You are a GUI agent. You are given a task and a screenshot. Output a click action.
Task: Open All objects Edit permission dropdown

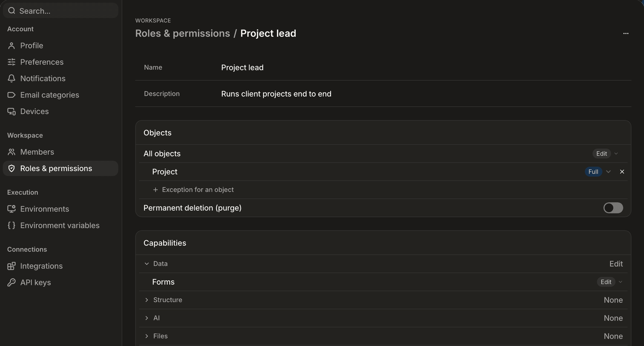[606, 154]
